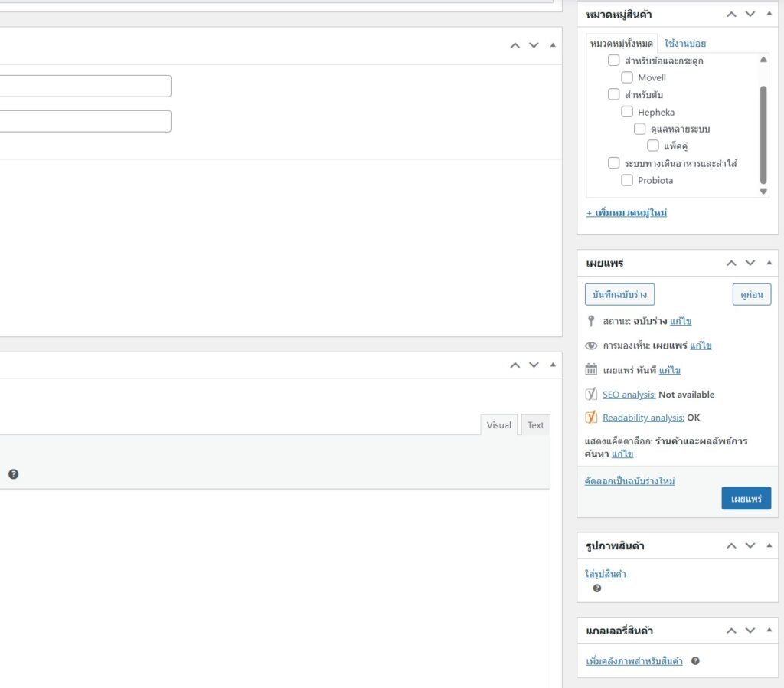784x688 pixels.
Task: Click the calendar icon for publish date
Action: 591,369
